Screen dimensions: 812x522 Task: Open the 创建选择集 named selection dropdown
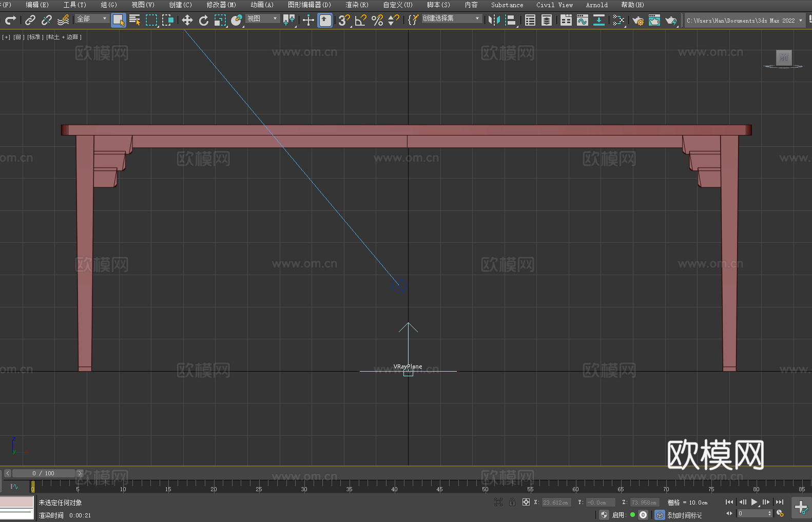click(452, 18)
